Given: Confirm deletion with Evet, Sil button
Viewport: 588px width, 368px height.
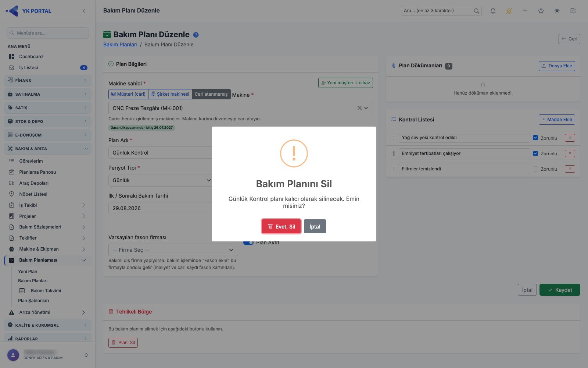Looking at the screenshot, I should (281, 226).
